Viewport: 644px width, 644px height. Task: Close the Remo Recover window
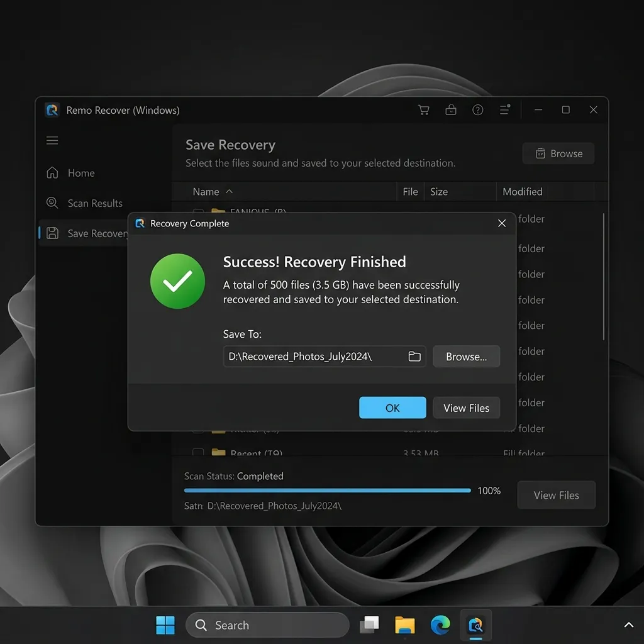tap(593, 109)
